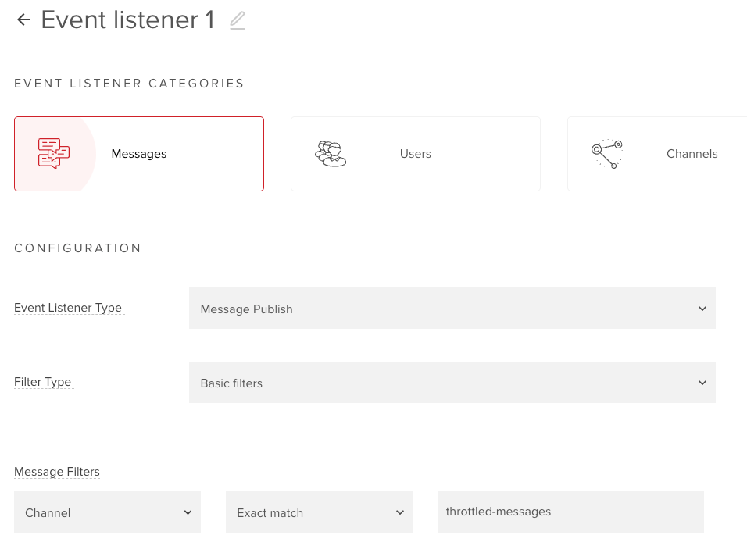747x560 pixels.
Task: Select the Messages event listener category
Action: tap(138, 153)
